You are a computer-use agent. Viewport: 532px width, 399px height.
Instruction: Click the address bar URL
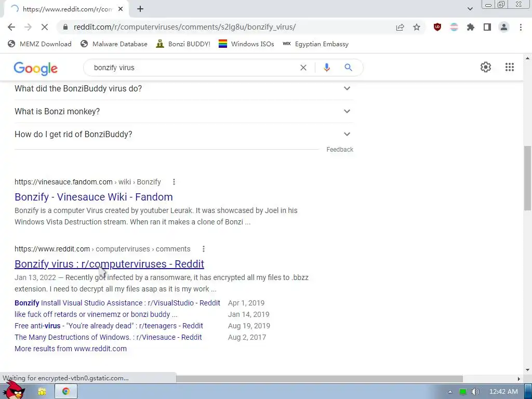pyautogui.click(x=184, y=27)
